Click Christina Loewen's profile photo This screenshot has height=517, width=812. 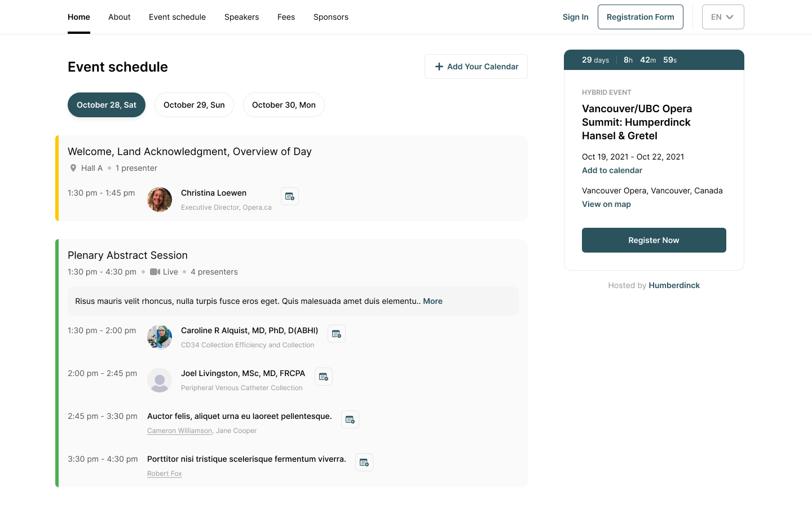pyautogui.click(x=160, y=199)
